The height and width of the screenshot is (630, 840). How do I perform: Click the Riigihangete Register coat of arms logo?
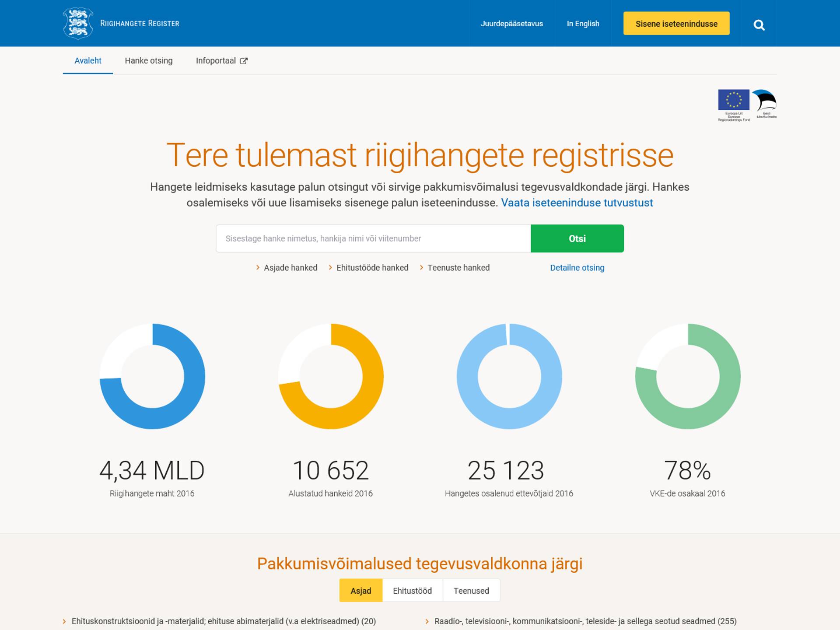(78, 24)
